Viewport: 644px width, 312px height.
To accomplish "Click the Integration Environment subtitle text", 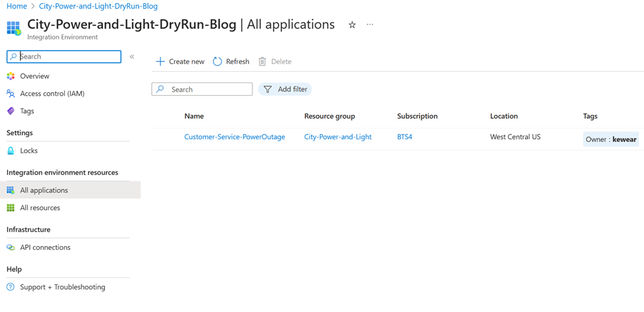I will pyautogui.click(x=63, y=38).
